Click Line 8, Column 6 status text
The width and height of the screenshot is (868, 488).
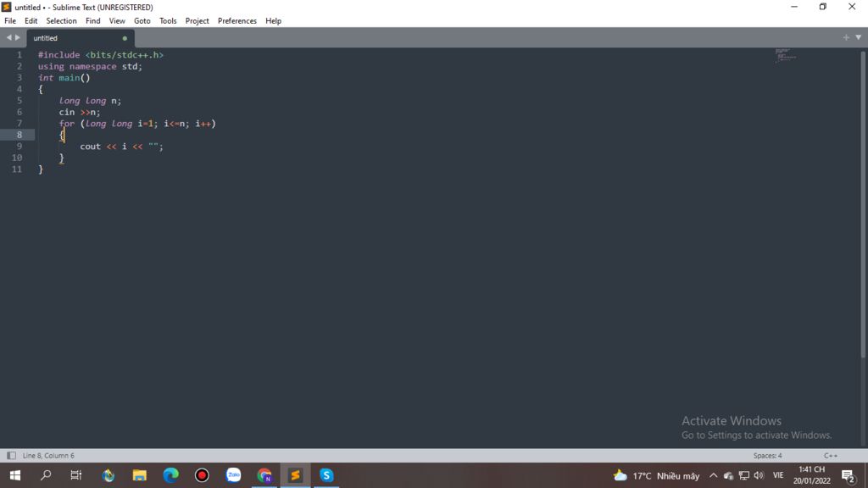coord(48,455)
